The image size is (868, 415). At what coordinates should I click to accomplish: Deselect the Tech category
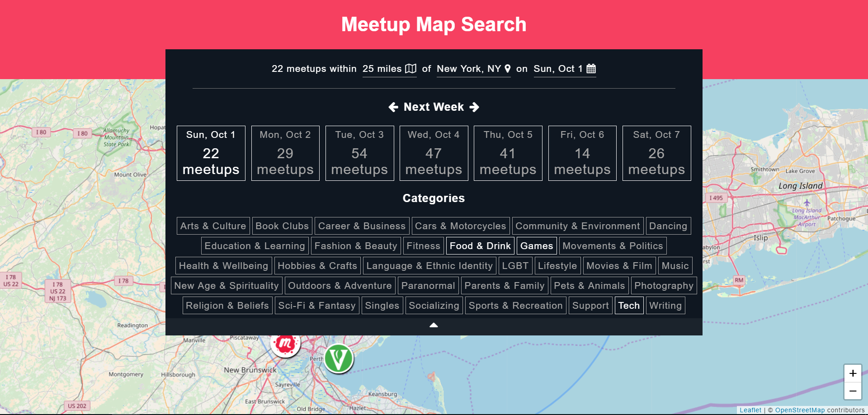pos(629,306)
